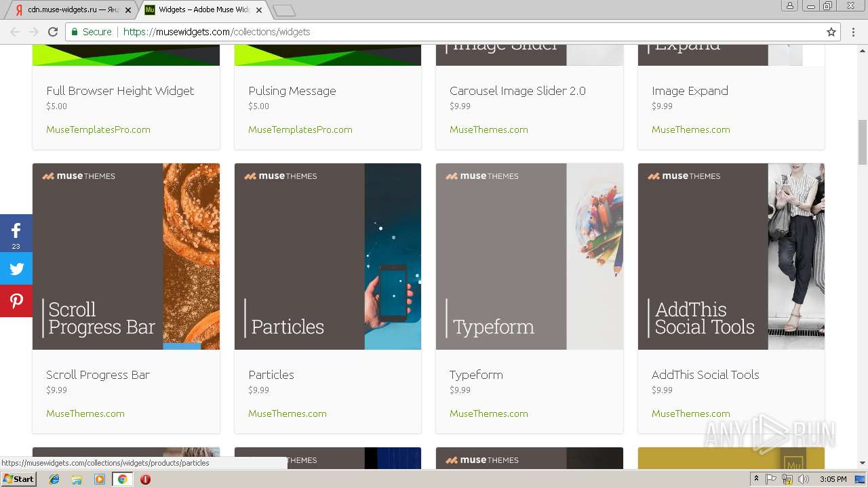Launch Internet Explorer from taskbar
The height and width of the screenshot is (488, 868).
(x=54, y=479)
